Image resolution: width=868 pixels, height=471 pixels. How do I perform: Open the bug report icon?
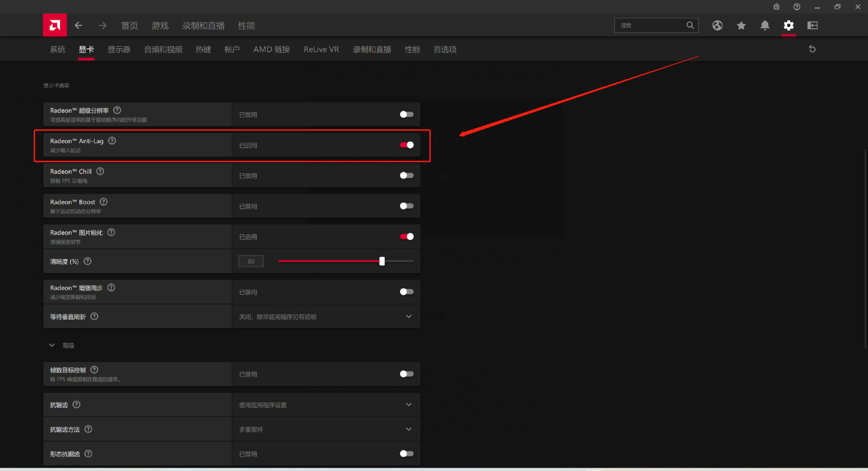point(776,7)
